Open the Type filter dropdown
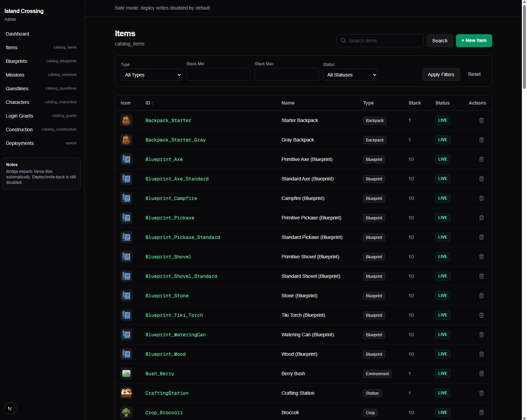This screenshot has height=420, width=527. click(151, 75)
